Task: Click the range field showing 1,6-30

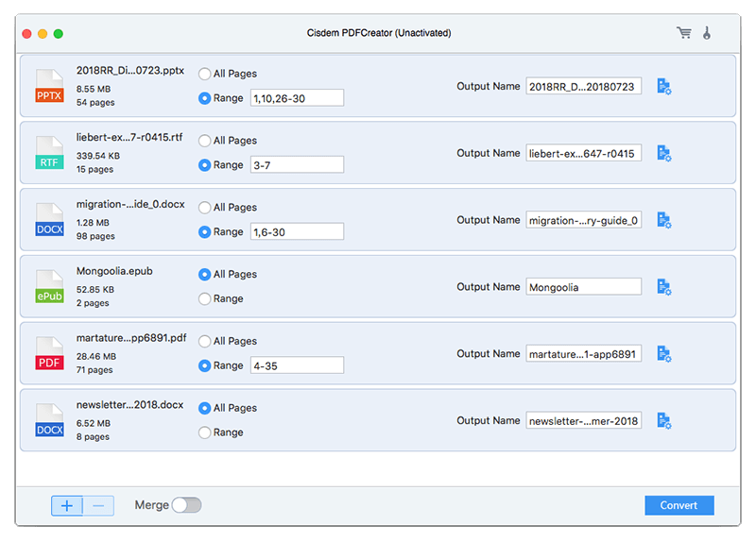Action: pyautogui.click(x=297, y=231)
